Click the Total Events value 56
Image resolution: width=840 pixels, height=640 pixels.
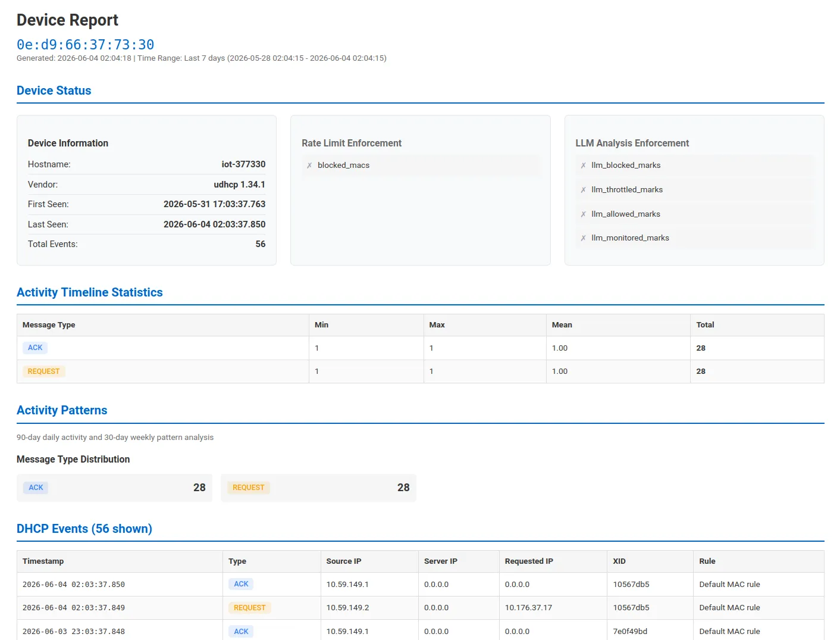pos(261,244)
